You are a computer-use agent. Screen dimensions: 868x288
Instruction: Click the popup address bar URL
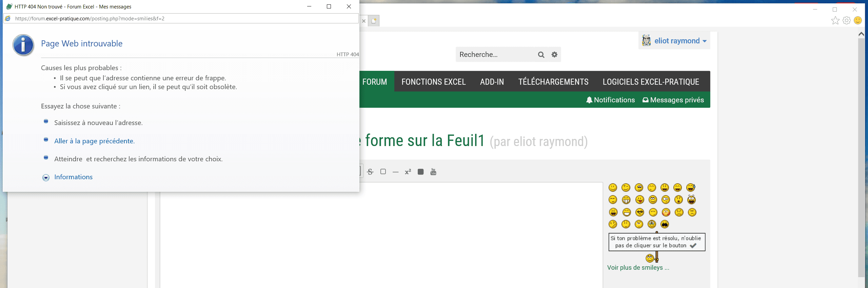[x=90, y=19]
